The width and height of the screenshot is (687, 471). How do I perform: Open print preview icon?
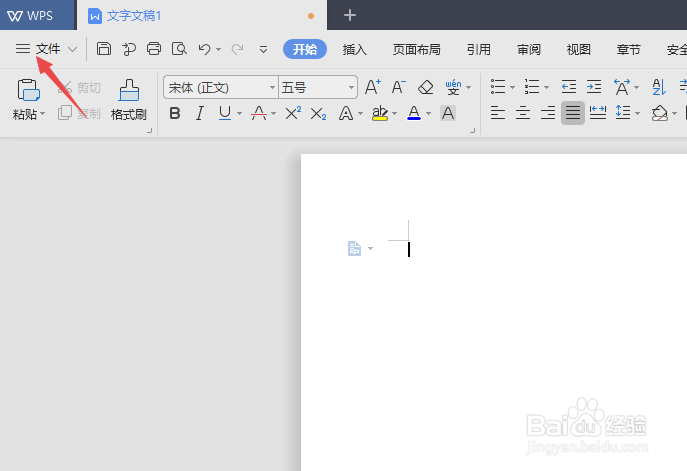point(179,49)
